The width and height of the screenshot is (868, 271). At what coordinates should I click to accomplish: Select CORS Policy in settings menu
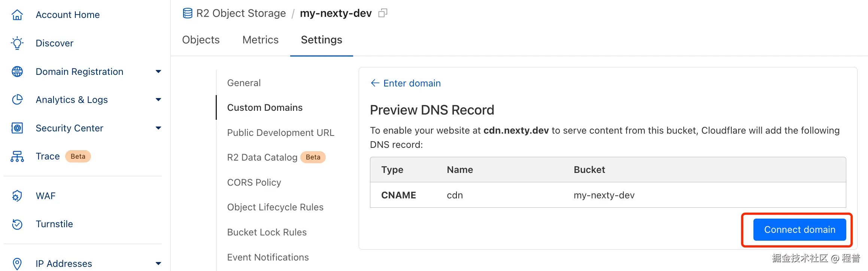tap(254, 182)
